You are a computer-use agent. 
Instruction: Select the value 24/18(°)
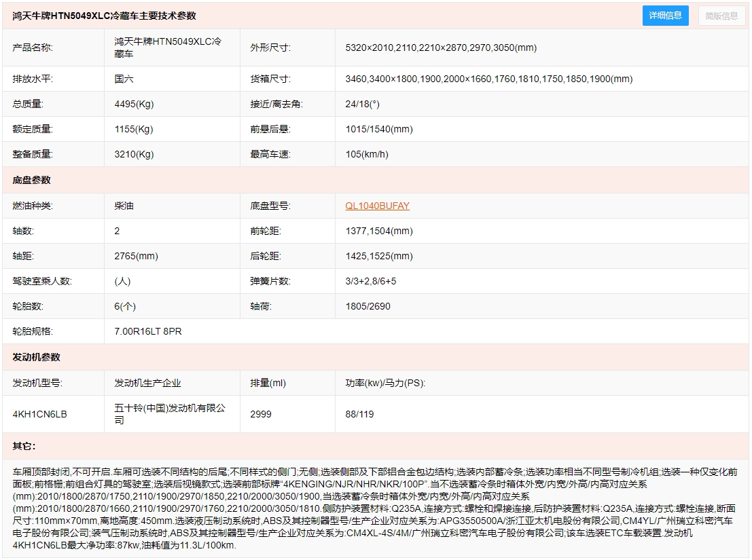[362, 104]
